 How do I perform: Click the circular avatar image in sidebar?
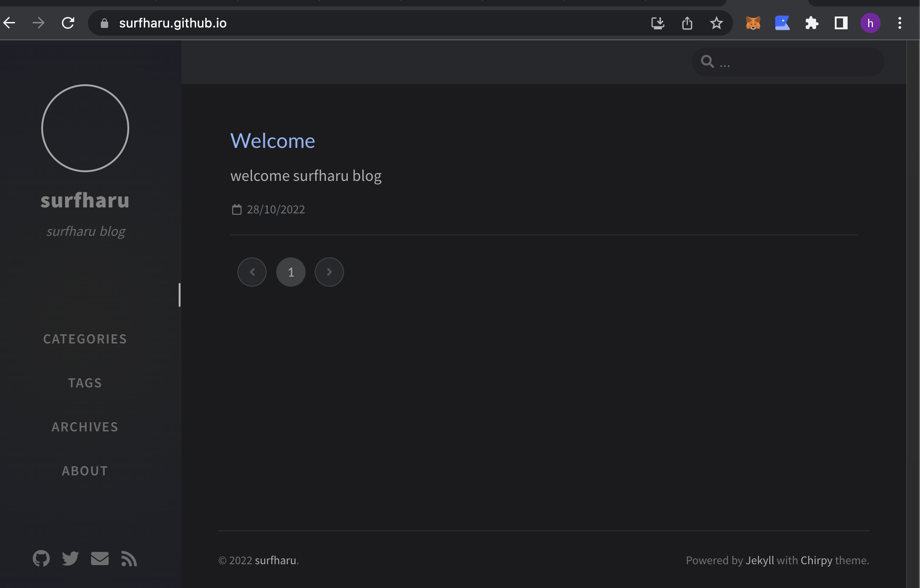click(x=85, y=128)
